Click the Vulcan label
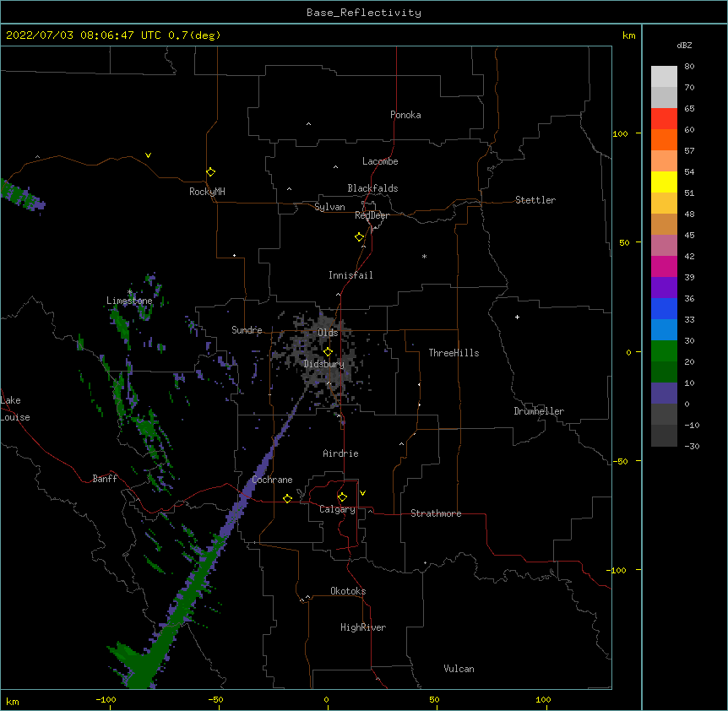The image size is (728, 711). [x=459, y=669]
